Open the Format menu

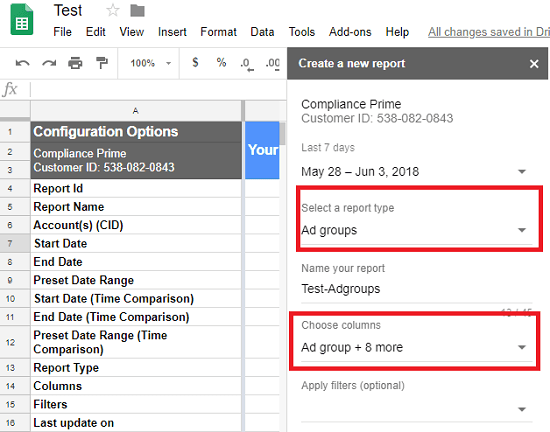(218, 32)
